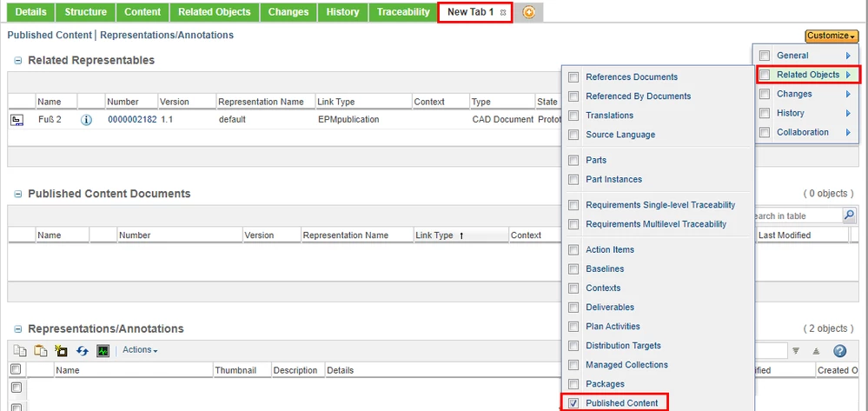Viewport: 868px width, 411px height.
Task: Click the green monitor job icon
Action: tap(103, 350)
